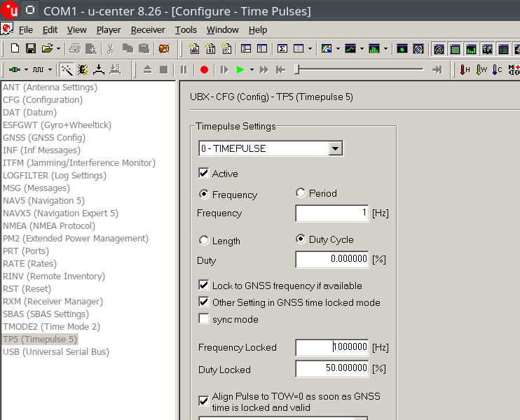Open the Help menu
520x420 pixels.
coord(258,30)
